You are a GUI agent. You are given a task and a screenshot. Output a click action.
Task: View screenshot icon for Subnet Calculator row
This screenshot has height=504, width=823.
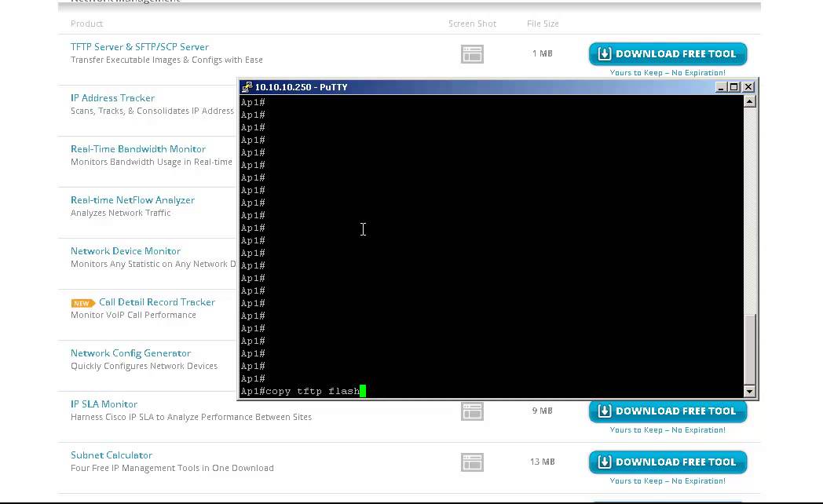(x=472, y=462)
